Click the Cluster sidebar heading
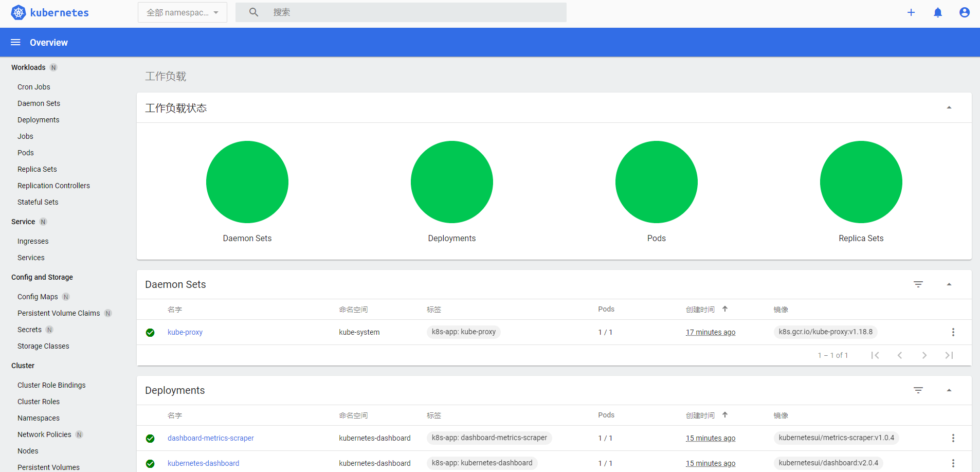This screenshot has width=980, height=472. tap(23, 366)
